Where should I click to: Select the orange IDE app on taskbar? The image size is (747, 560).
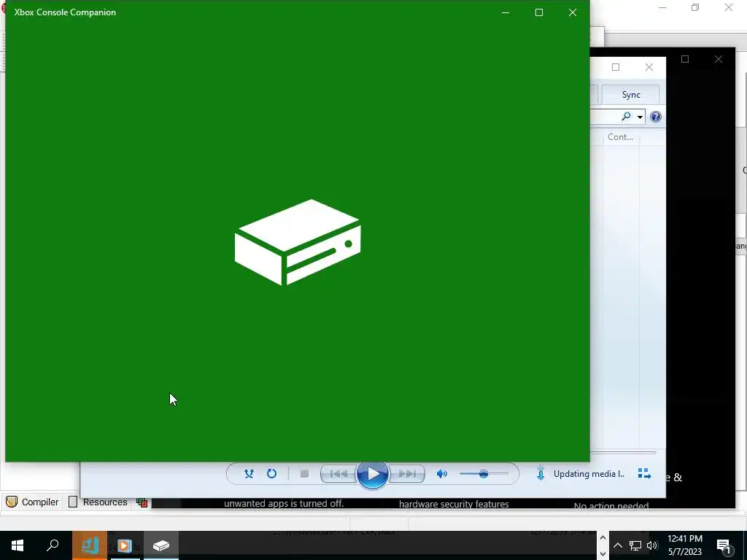[90, 545]
